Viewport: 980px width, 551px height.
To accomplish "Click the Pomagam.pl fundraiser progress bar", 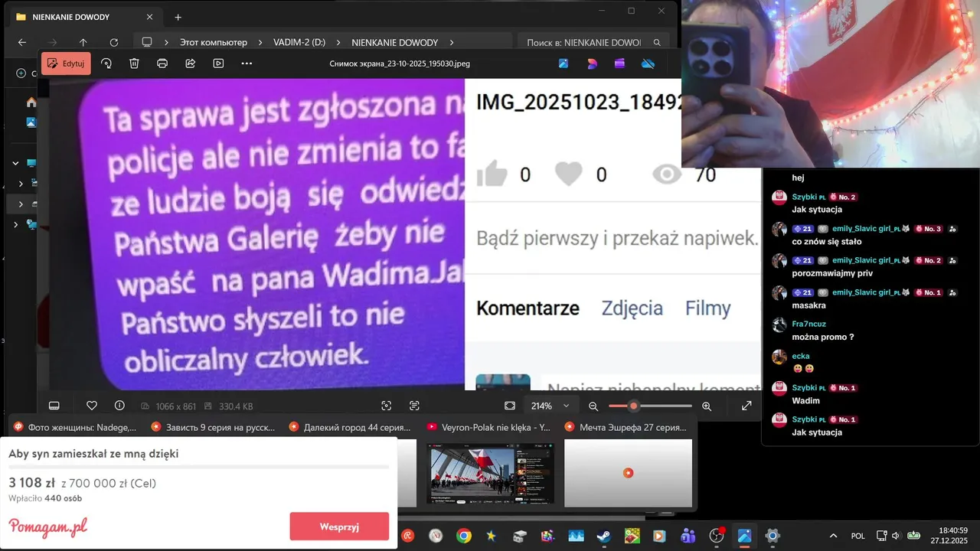I will pos(199,467).
